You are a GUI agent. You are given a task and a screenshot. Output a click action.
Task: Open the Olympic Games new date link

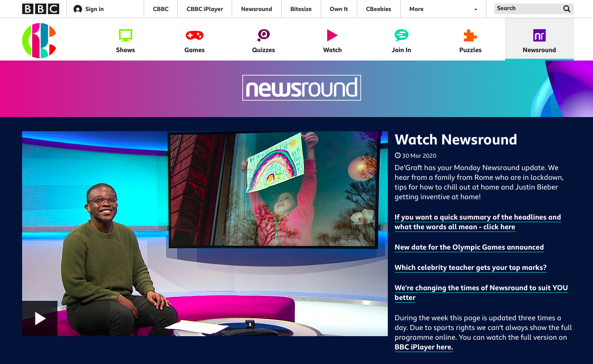coord(469,247)
